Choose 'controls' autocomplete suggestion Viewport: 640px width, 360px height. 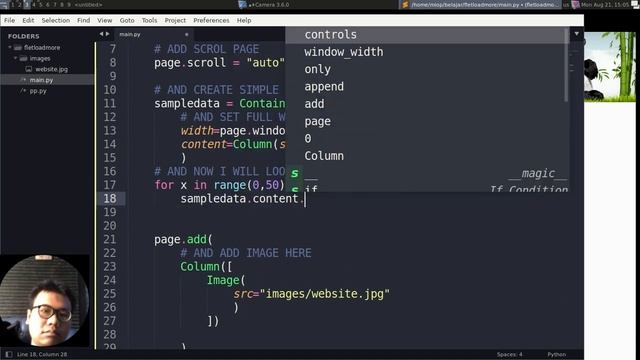427,35
